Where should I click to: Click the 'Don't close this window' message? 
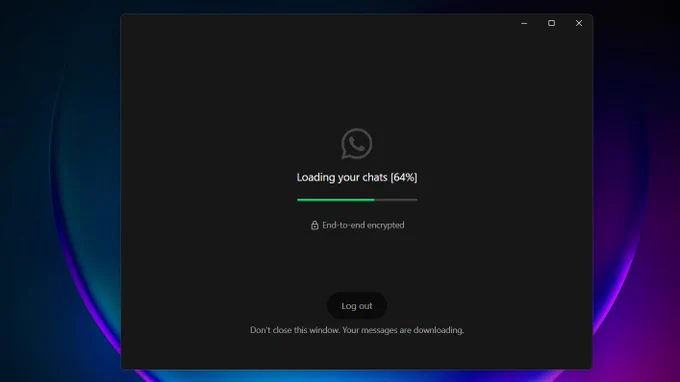click(x=357, y=330)
